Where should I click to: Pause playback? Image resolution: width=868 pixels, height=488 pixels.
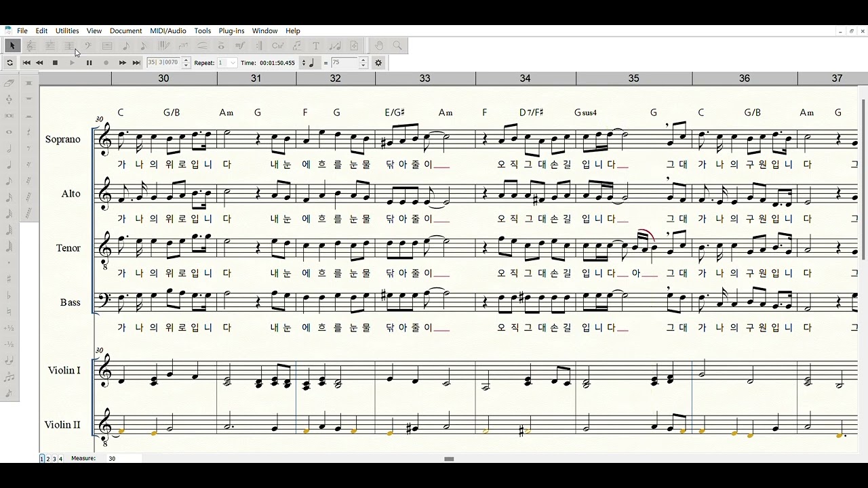[89, 62]
